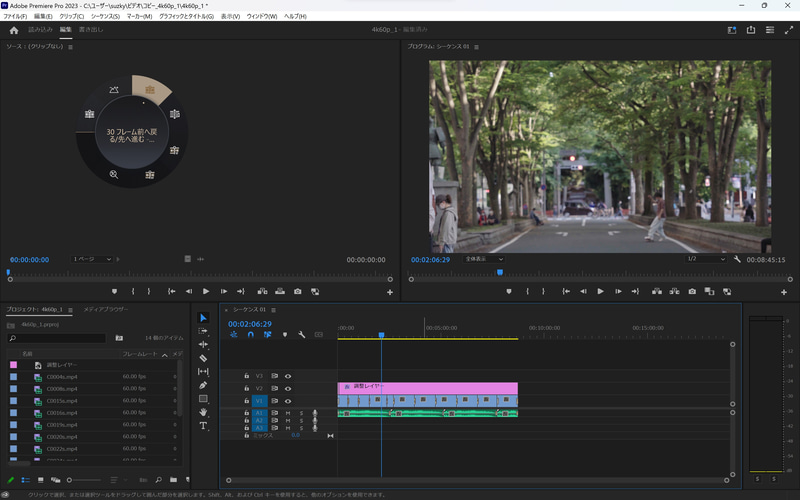Click Export Frame camera icon in Program monitor

tap(692, 291)
